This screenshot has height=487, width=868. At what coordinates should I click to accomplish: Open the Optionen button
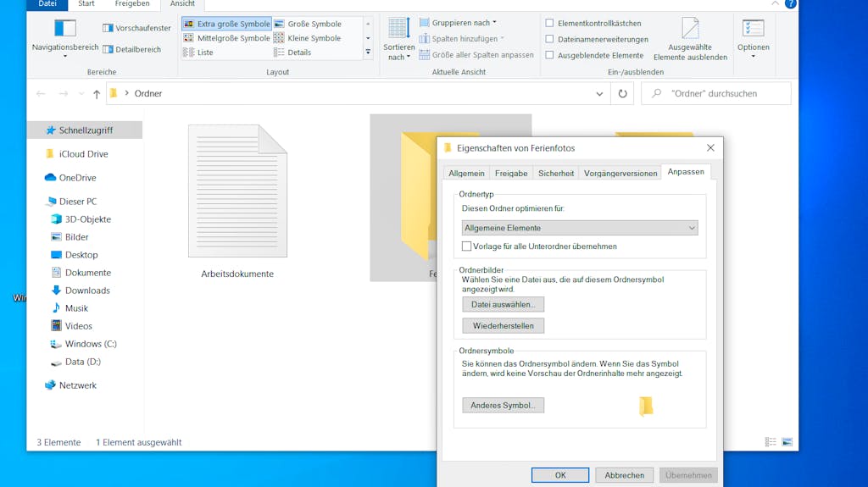753,39
